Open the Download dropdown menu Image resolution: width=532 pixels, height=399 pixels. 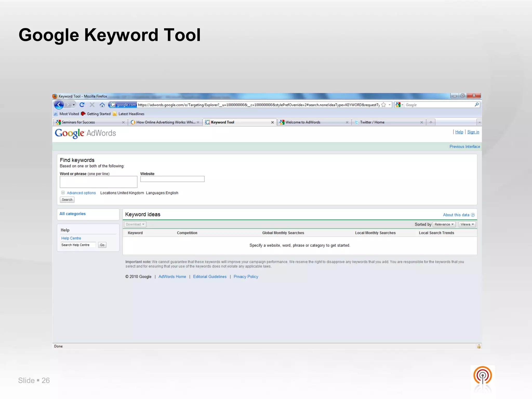(x=135, y=224)
